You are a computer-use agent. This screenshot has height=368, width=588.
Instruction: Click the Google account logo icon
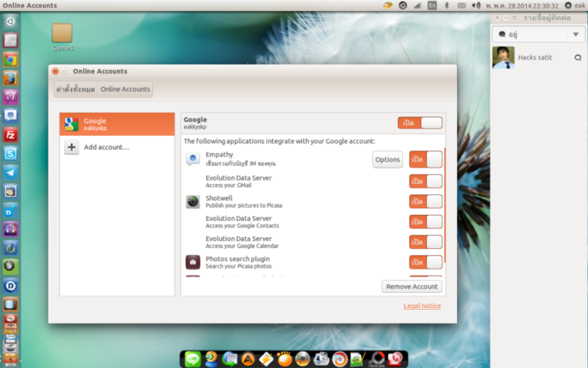click(x=71, y=124)
